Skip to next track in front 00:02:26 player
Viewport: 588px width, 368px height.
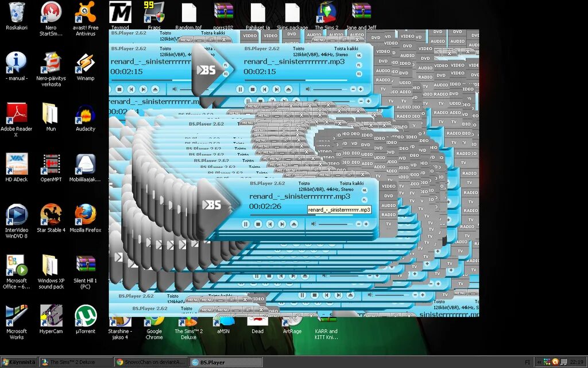coord(281,224)
